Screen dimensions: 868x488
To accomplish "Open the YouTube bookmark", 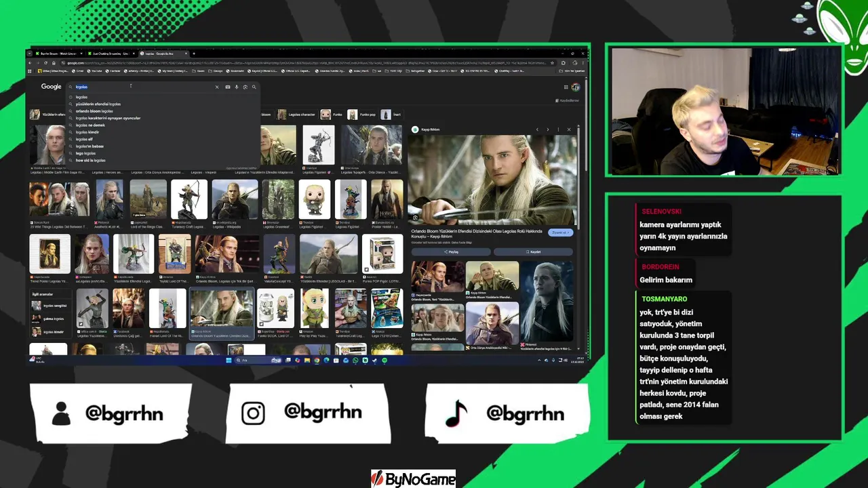I will (x=93, y=71).
